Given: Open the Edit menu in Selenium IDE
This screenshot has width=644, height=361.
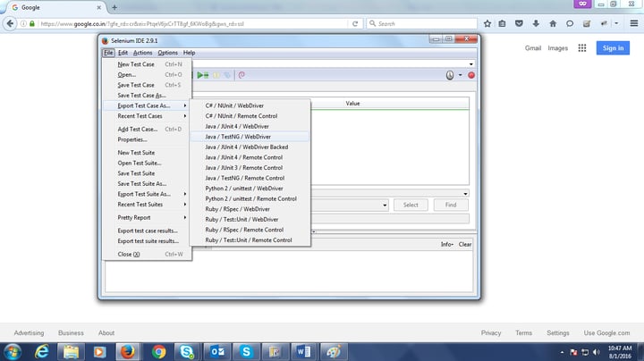Looking at the screenshot, I should [x=123, y=53].
